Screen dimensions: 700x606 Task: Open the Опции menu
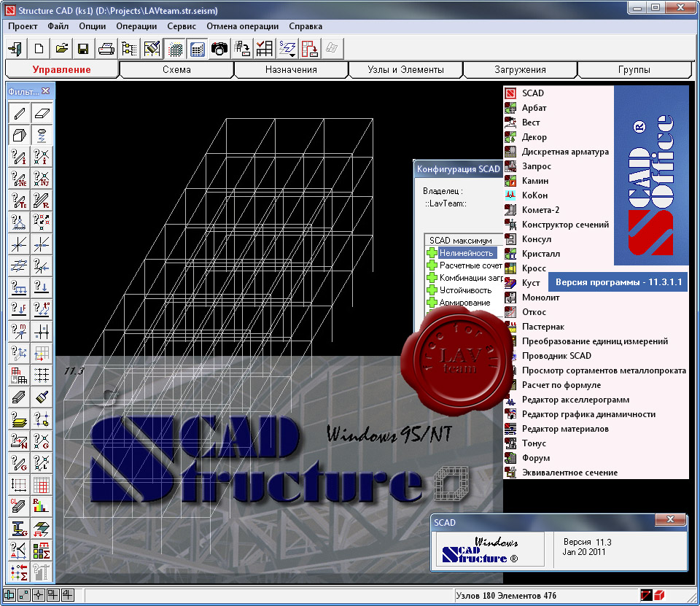(x=93, y=26)
